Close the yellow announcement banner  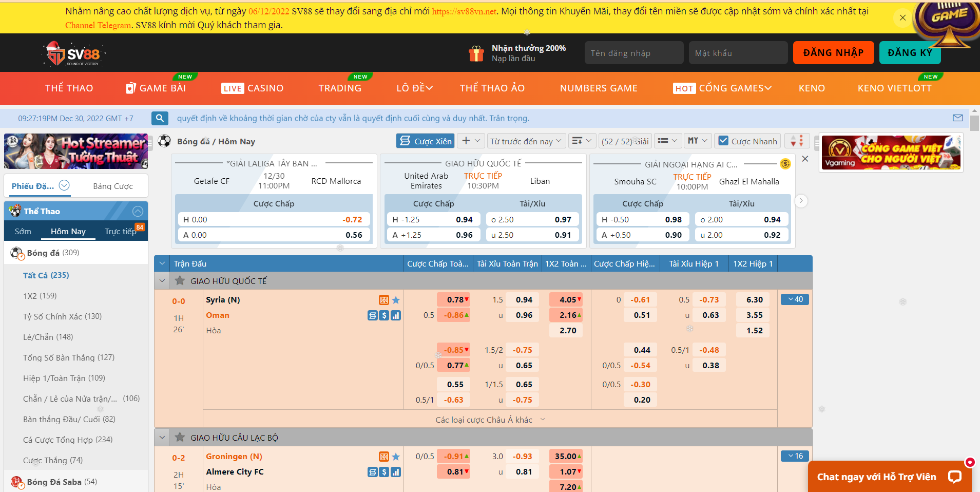point(902,17)
